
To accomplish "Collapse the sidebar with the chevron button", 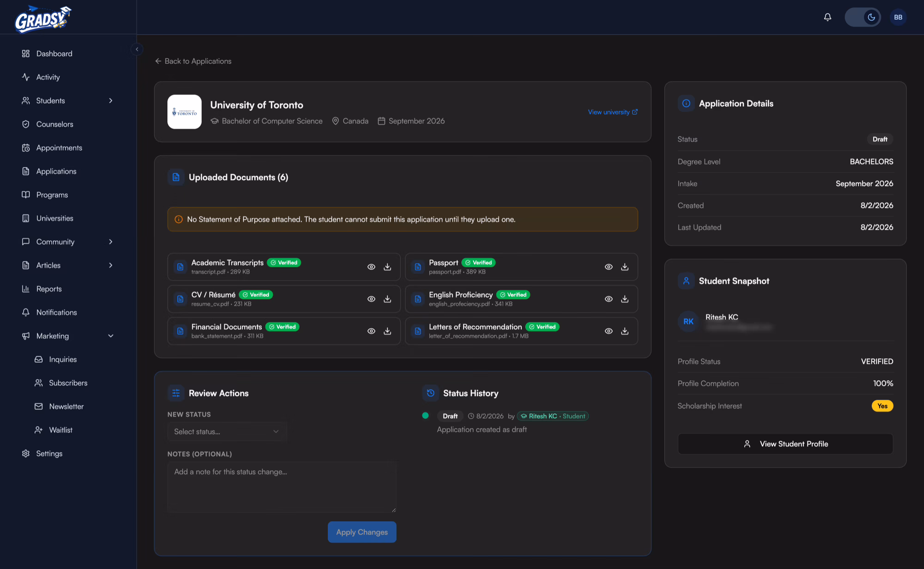I will click(137, 49).
